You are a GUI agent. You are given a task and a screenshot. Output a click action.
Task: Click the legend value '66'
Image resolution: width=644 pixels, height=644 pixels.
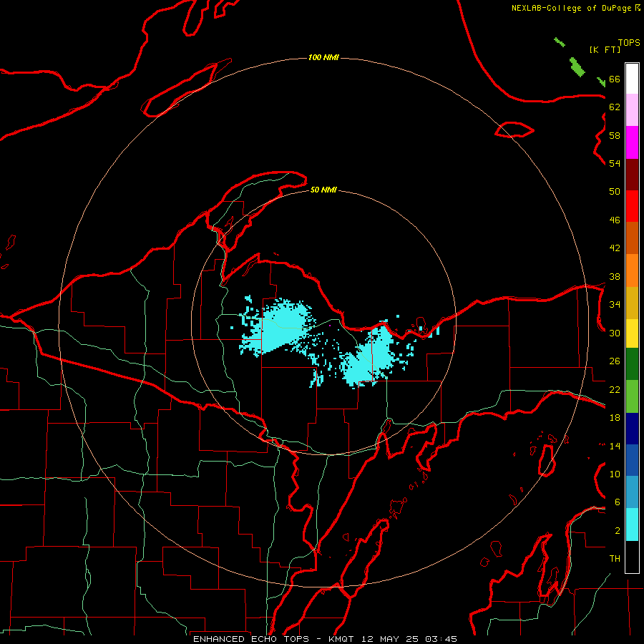(x=615, y=79)
